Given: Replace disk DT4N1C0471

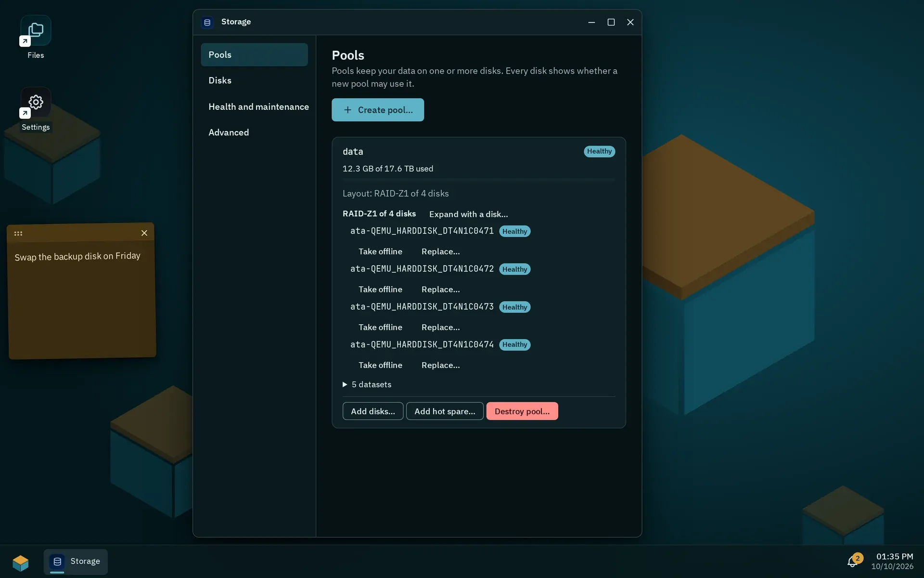Looking at the screenshot, I should point(440,251).
